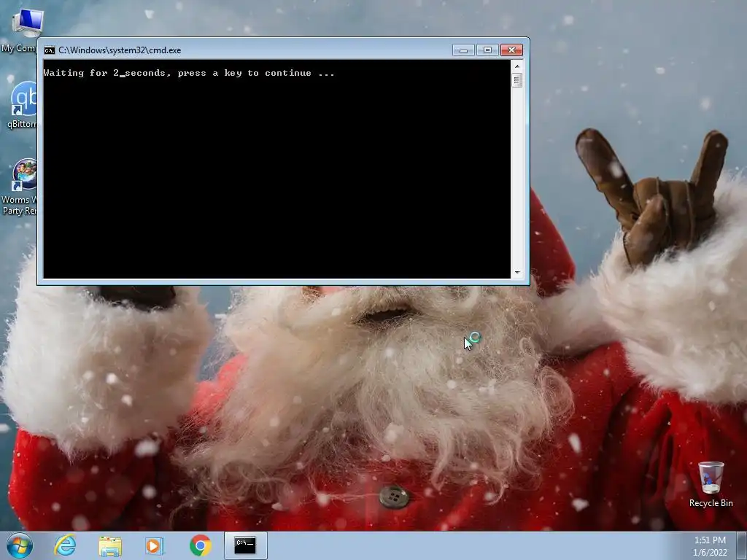Open the cmd.exe window system menu icon

point(49,50)
